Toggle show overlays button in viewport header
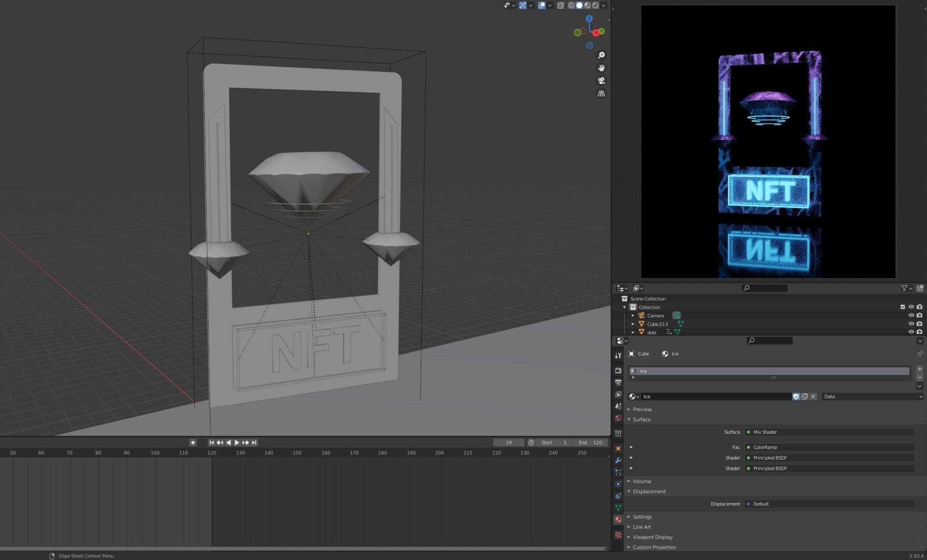 [x=541, y=6]
